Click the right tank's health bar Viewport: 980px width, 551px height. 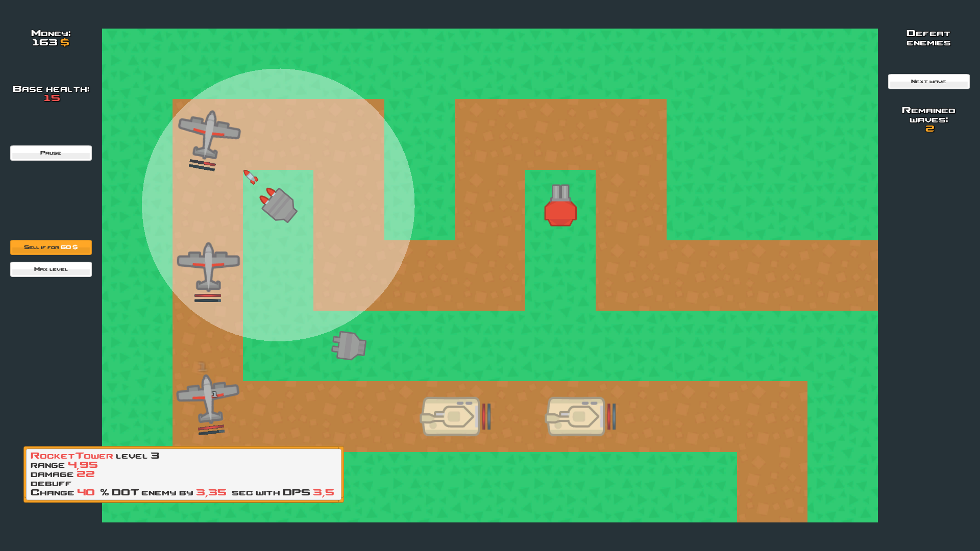pyautogui.click(x=609, y=415)
